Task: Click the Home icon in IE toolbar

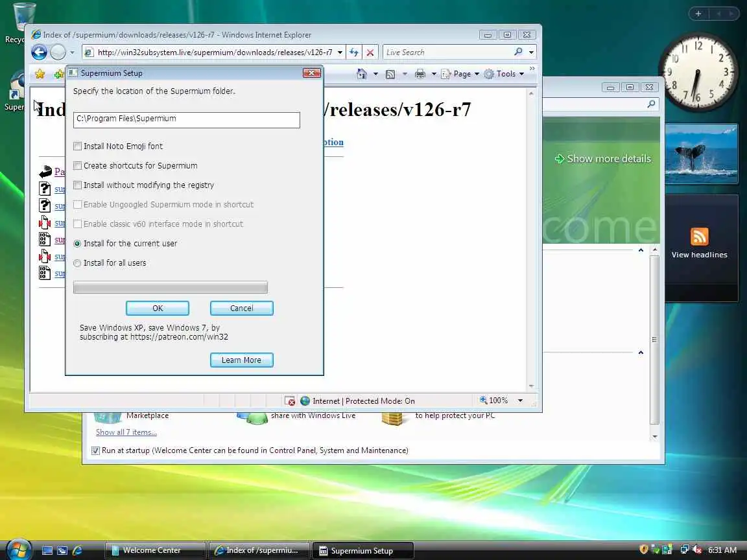Action: point(362,74)
